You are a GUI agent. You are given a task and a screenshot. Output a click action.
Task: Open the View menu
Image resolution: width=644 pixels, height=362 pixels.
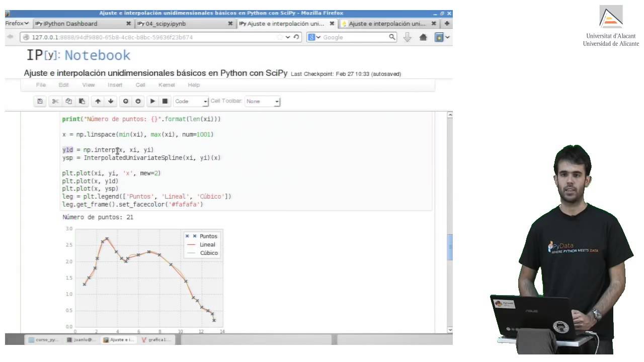(89, 85)
